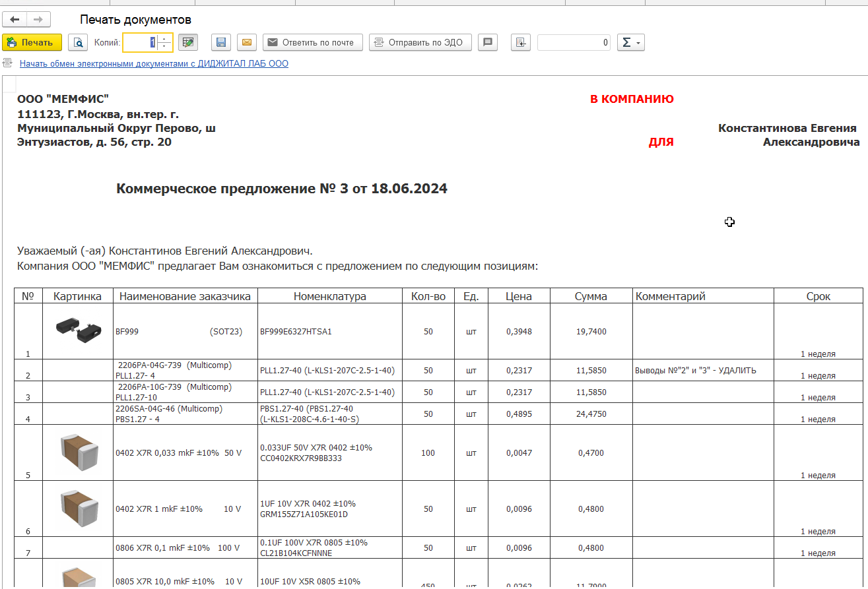The width and height of the screenshot is (868, 589).
Task: Click the Копий number input field
Action: coord(140,43)
